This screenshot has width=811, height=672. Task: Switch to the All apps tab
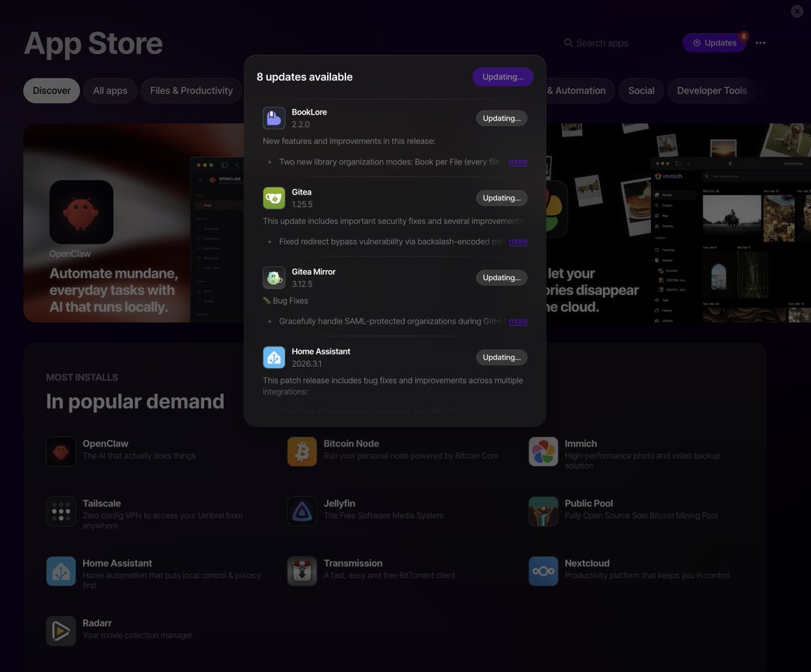[110, 91]
